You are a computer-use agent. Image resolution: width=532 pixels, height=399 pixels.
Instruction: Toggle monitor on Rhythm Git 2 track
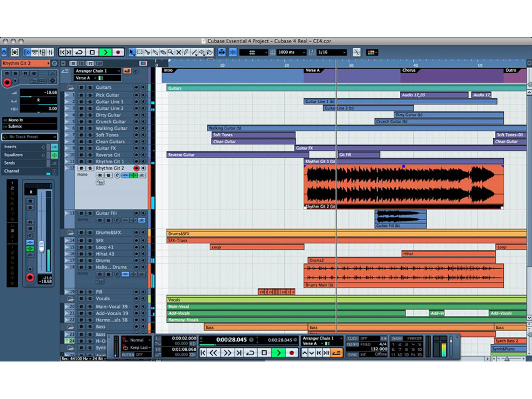(x=143, y=168)
